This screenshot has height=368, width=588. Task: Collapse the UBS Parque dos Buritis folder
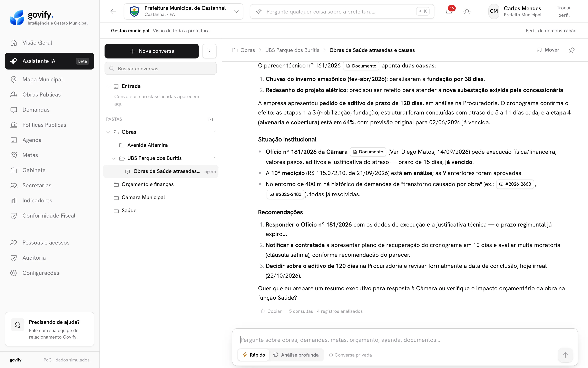tap(114, 158)
